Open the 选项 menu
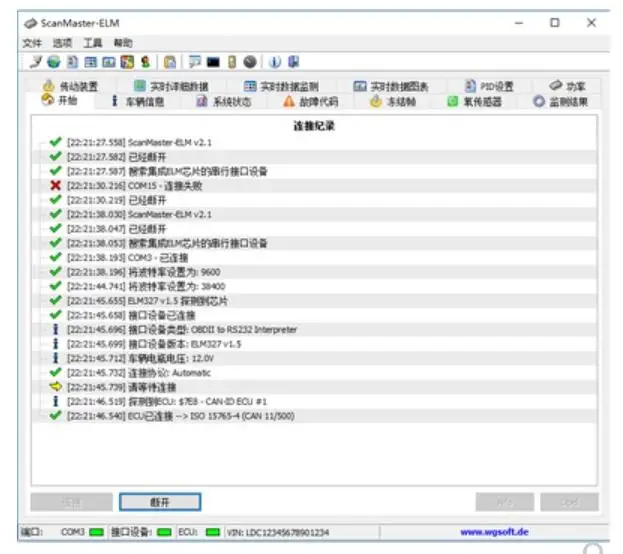The height and width of the screenshot is (554, 623). 63,43
